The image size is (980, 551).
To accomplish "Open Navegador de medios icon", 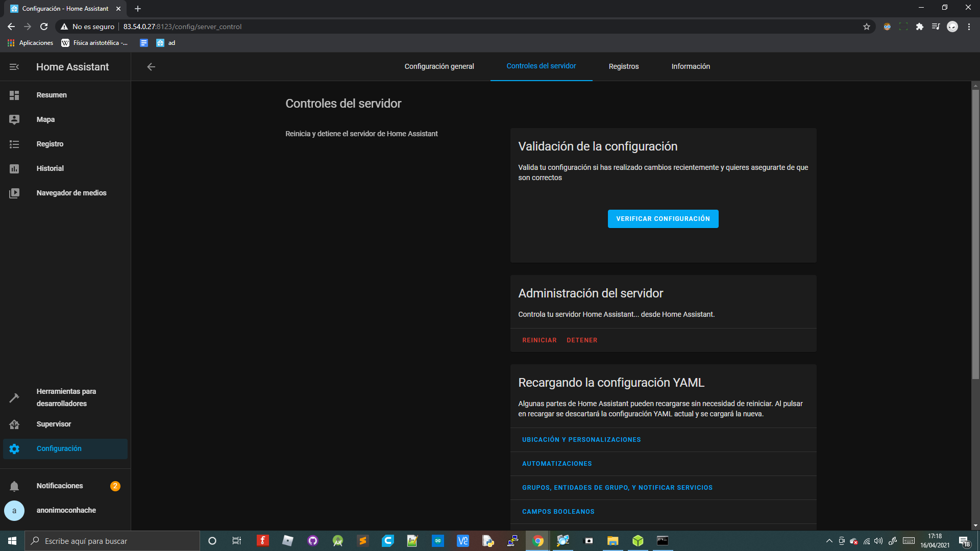I will [x=14, y=193].
